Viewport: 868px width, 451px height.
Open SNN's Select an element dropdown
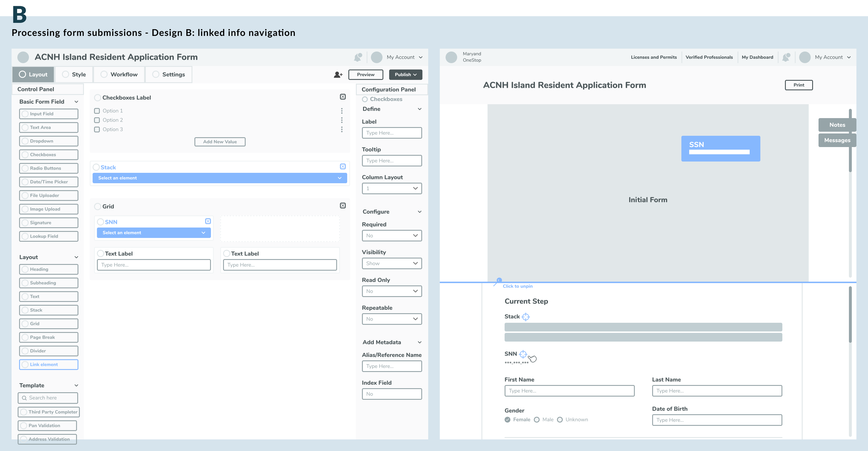(154, 233)
